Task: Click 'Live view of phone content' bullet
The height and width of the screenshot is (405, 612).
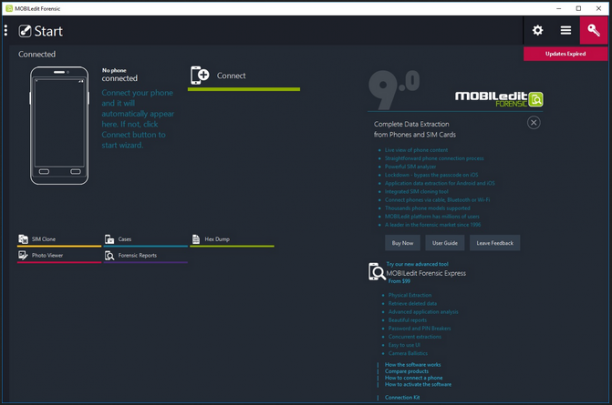Action: pos(416,150)
